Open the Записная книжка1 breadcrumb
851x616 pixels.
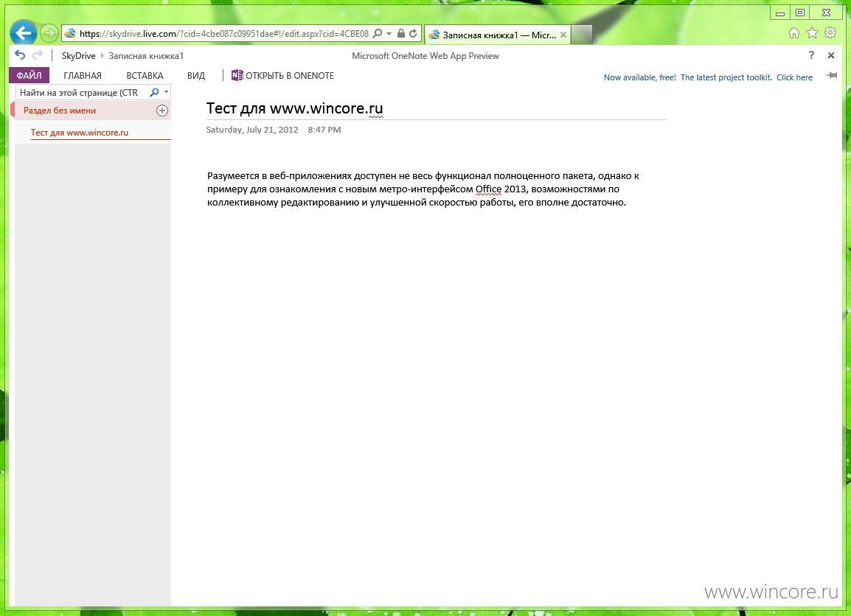146,56
